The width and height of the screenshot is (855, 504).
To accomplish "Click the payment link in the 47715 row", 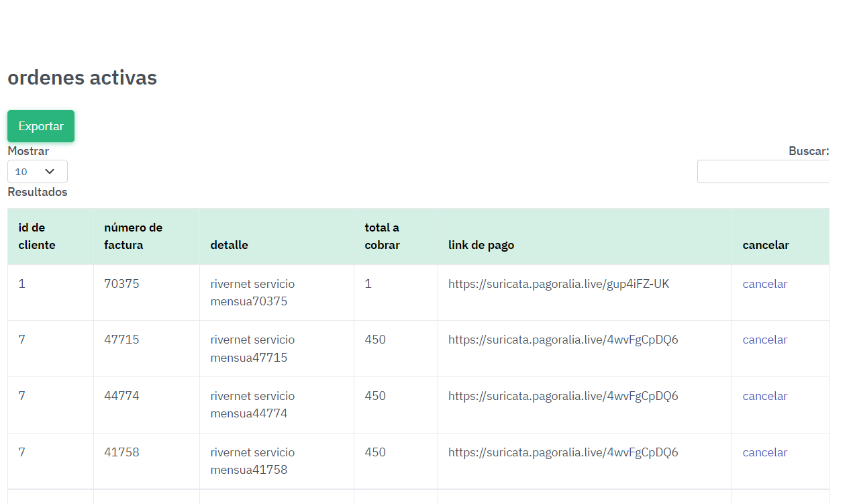I will [563, 340].
